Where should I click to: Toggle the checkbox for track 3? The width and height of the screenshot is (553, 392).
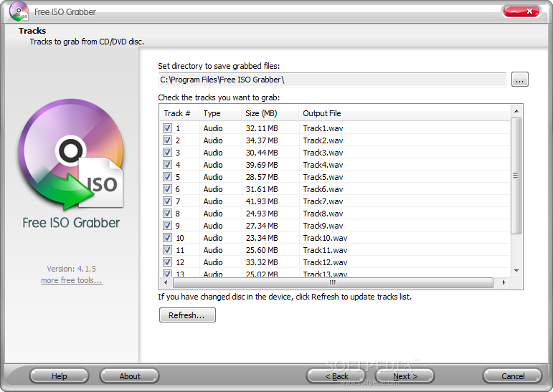pos(168,153)
